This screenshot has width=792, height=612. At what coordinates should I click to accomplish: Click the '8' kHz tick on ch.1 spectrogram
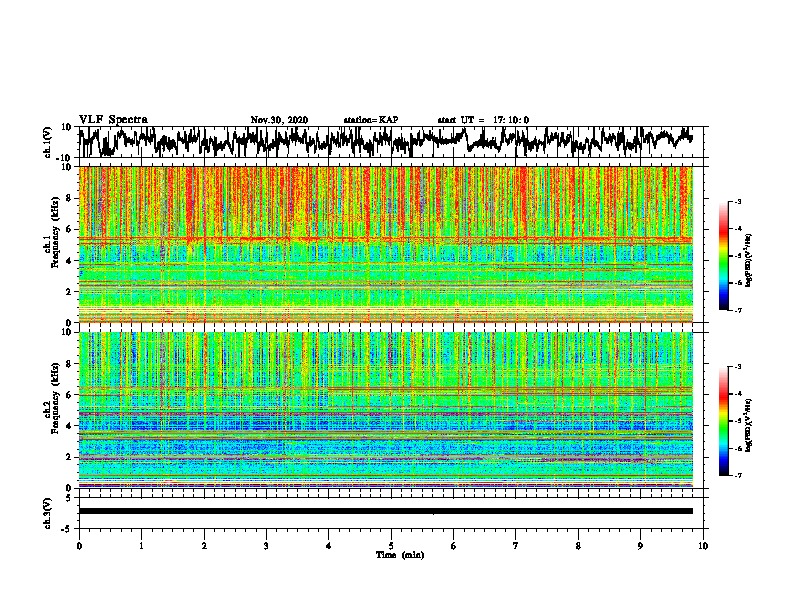tap(69, 198)
